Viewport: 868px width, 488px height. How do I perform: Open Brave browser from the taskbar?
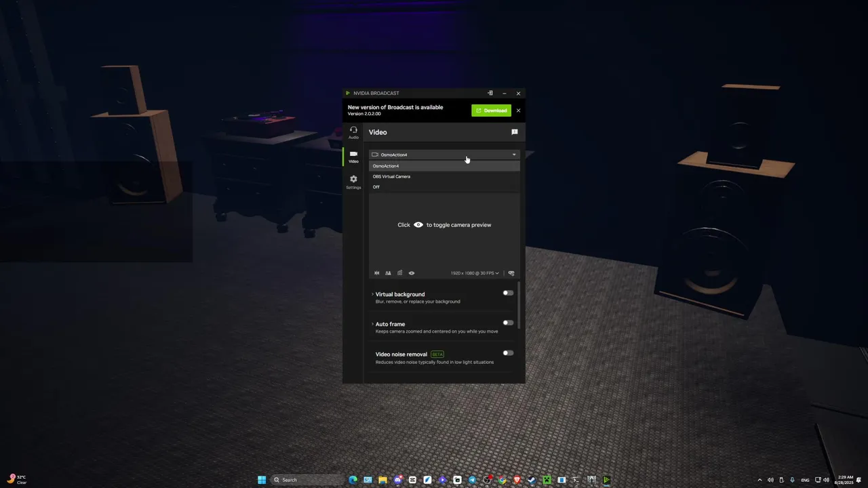click(x=517, y=480)
